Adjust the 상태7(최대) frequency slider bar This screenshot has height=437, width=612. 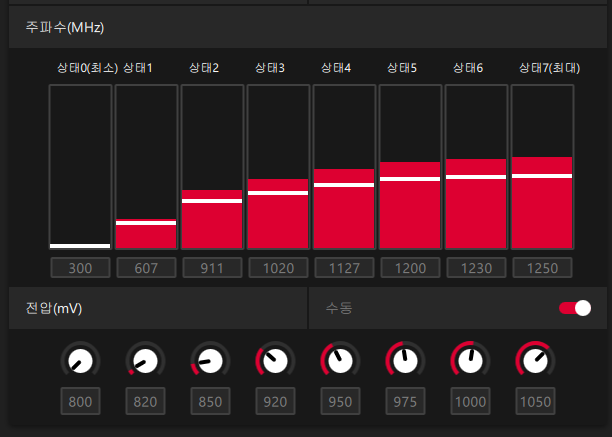[542, 167]
